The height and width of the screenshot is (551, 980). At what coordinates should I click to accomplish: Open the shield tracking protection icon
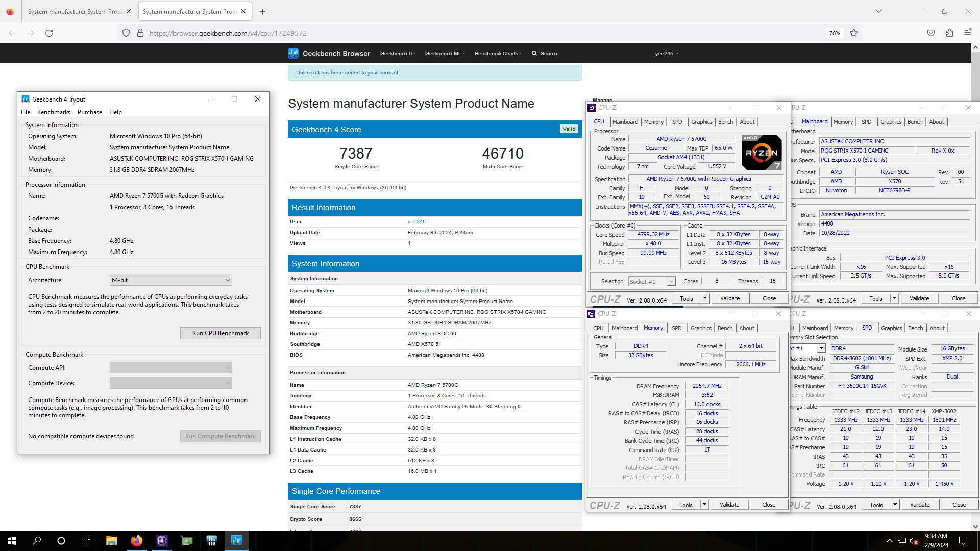126,33
